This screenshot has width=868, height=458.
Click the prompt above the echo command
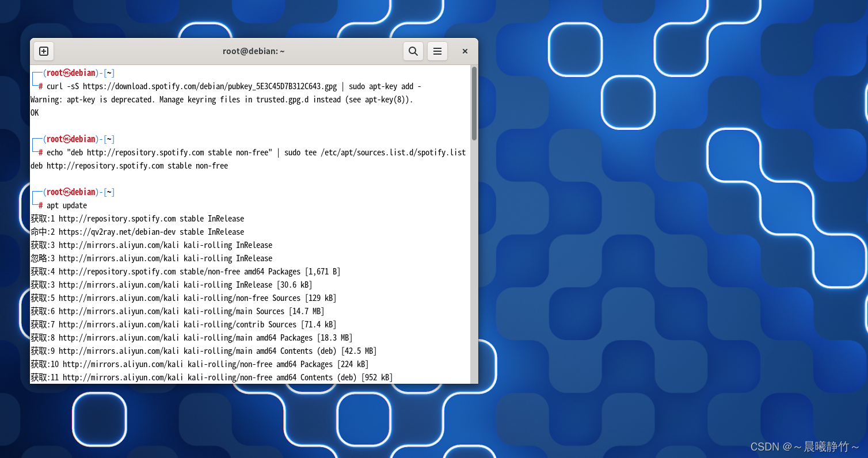pyautogui.click(x=74, y=139)
